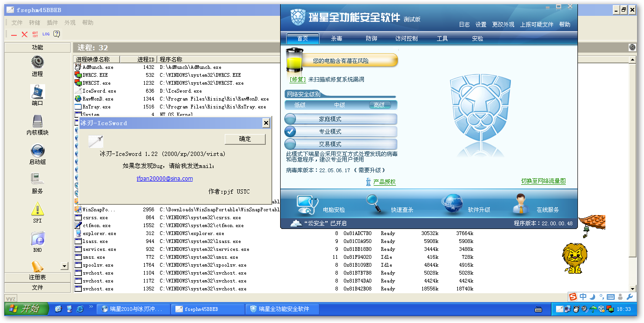This screenshot has height=323, width=644.
Task: Click 确定 button in IceSword dialog
Action: tap(245, 139)
